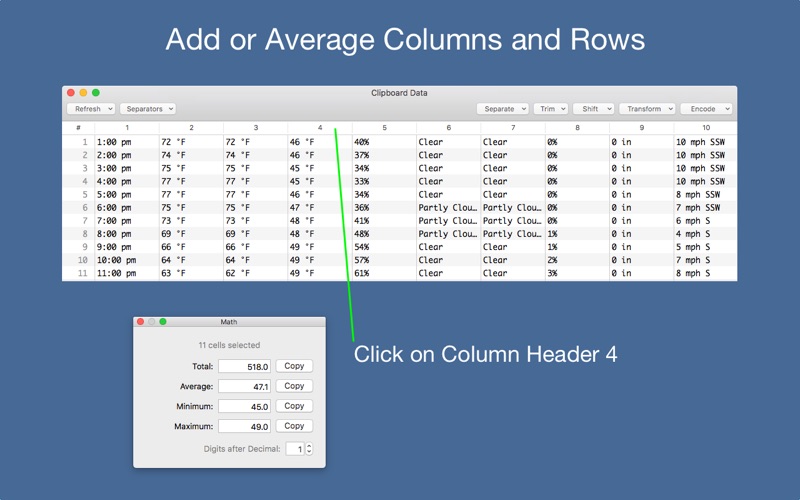
Task: Click the Average field showing 47.1
Action: click(x=245, y=387)
